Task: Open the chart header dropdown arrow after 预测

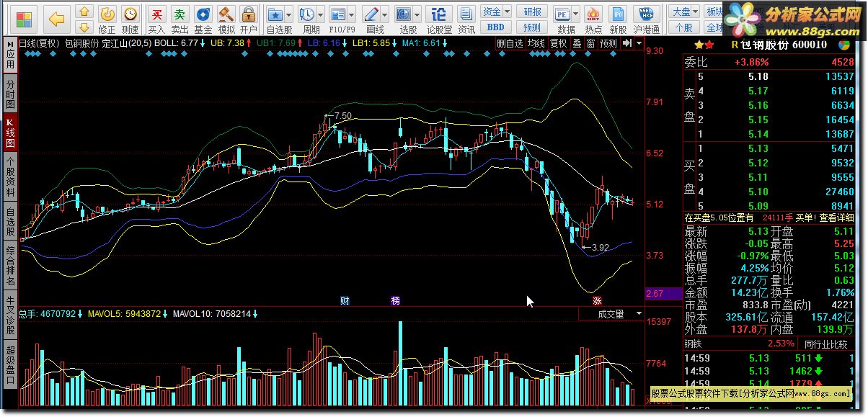Action: pyautogui.click(x=638, y=43)
